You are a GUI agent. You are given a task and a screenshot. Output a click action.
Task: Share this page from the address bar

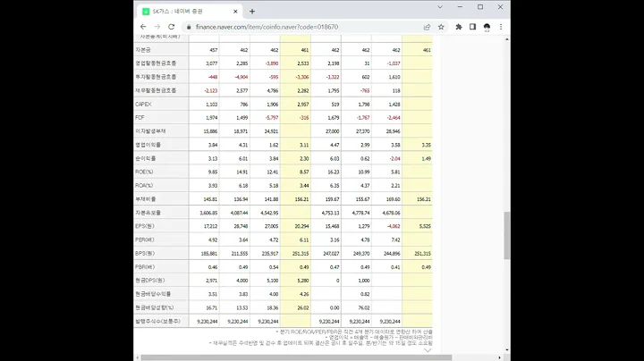(427, 27)
